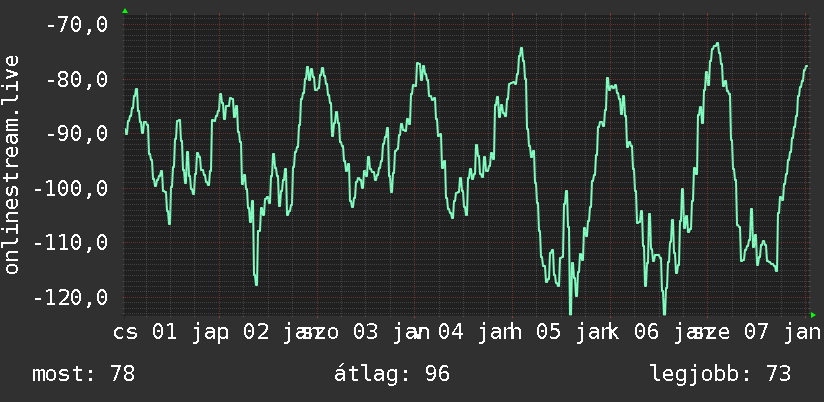The image size is (824, 402).
Task: Click the -110,0 y-axis label
Action: pos(70,243)
